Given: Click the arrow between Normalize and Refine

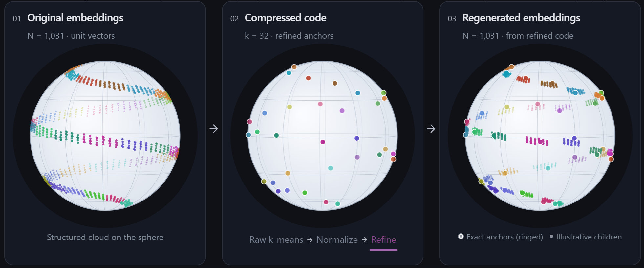Looking at the screenshot, I should 364,240.
